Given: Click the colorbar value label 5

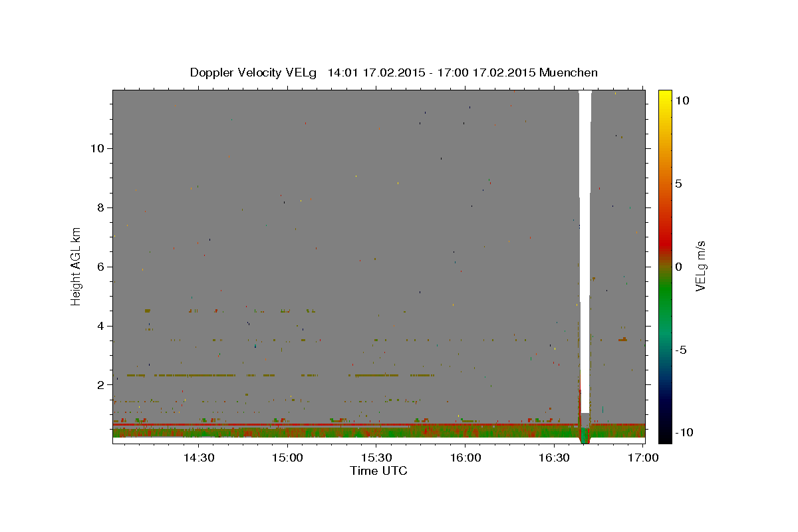Looking at the screenshot, I should (678, 184).
